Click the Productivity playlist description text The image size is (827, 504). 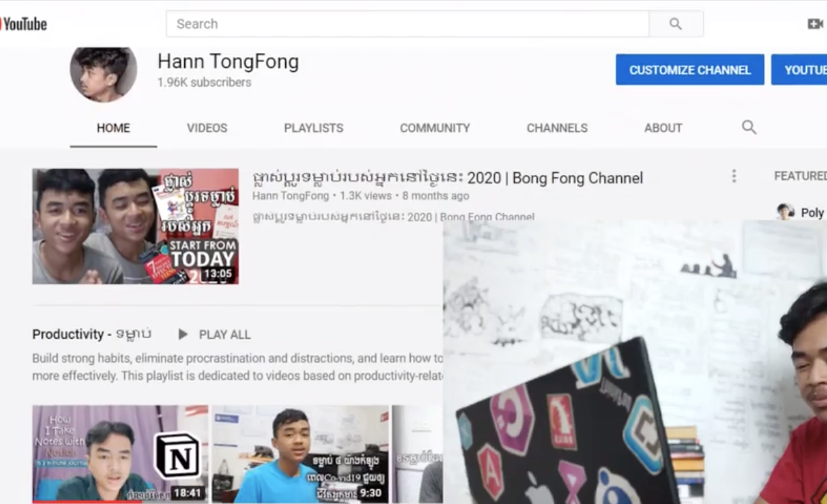(237, 367)
